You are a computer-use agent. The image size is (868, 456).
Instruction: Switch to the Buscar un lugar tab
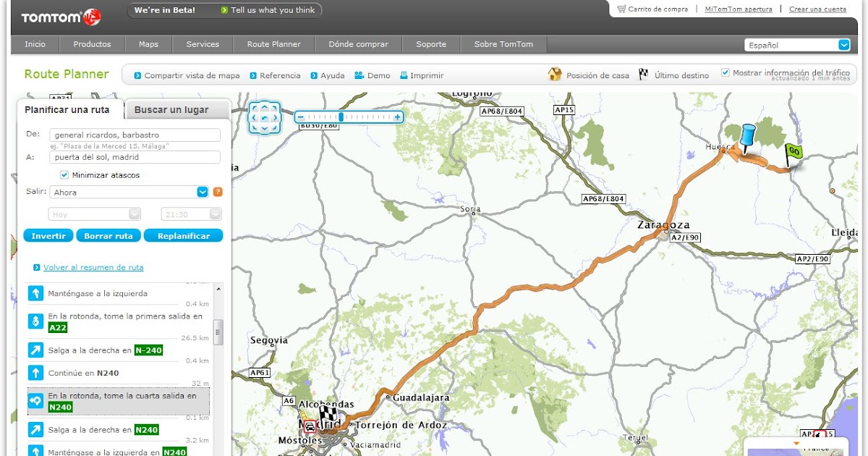coord(171,109)
